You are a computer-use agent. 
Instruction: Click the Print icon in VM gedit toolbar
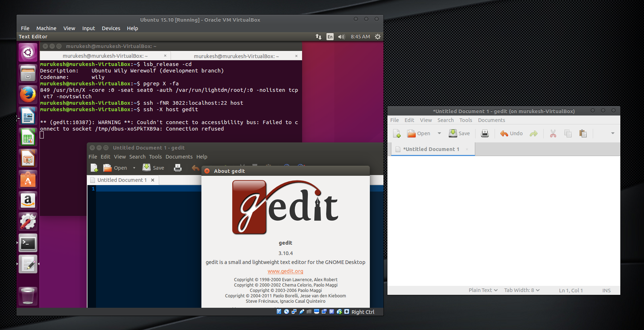(178, 168)
